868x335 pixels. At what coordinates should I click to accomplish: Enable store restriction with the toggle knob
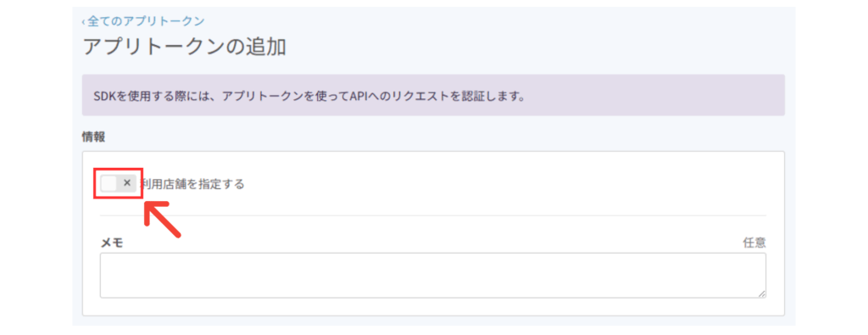109,183
